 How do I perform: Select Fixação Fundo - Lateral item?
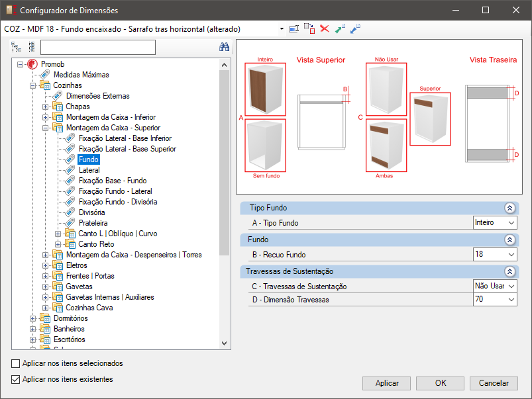point(115,191)
